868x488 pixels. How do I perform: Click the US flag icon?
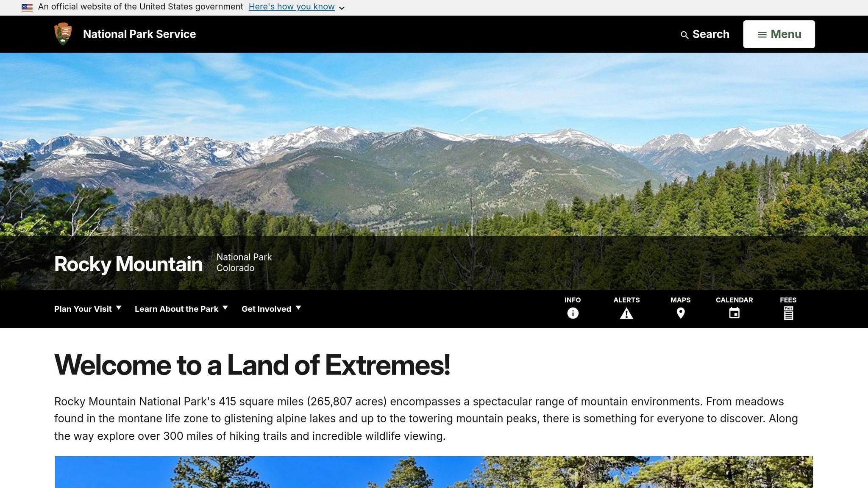pyautogui.click(x=27, y=7)
